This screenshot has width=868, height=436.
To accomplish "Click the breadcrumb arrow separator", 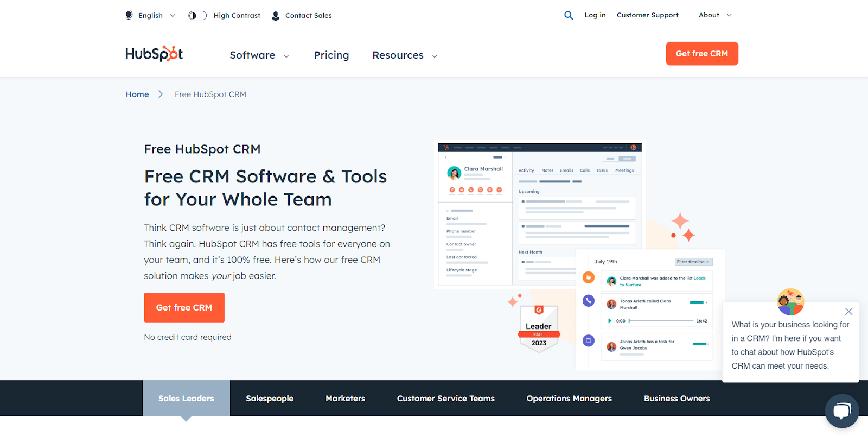I will (161, 94).
